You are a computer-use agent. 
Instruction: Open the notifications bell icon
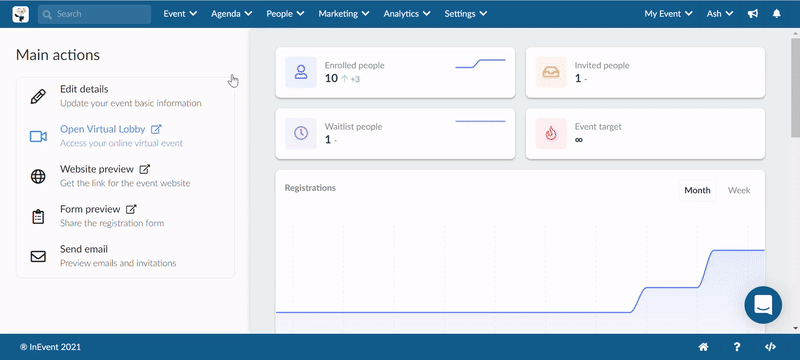(x=777, y=14)
